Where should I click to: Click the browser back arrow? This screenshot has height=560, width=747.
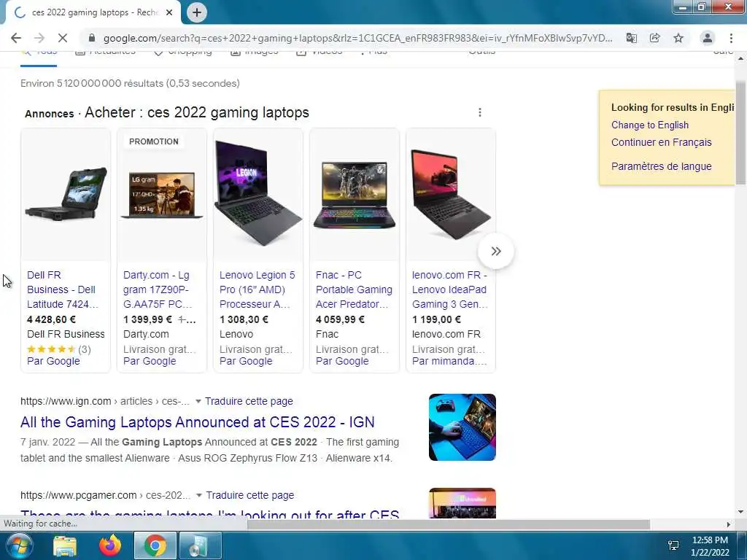16,38
